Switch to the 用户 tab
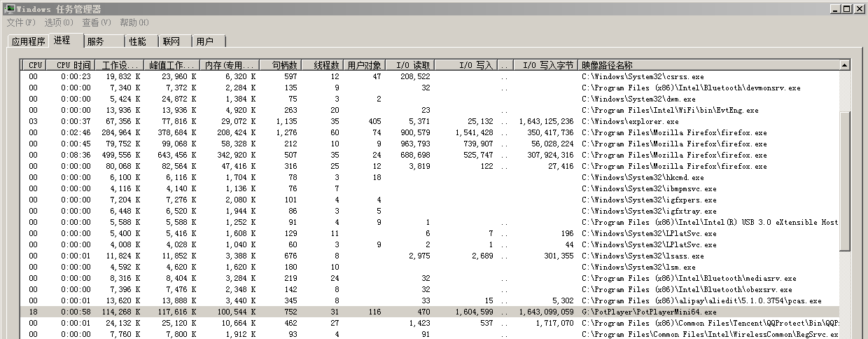This screenshot has height=339, width=868. click(208, 41)
